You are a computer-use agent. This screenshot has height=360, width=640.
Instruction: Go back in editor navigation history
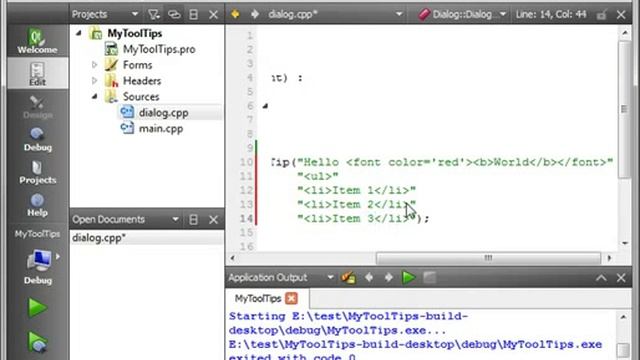235,14
